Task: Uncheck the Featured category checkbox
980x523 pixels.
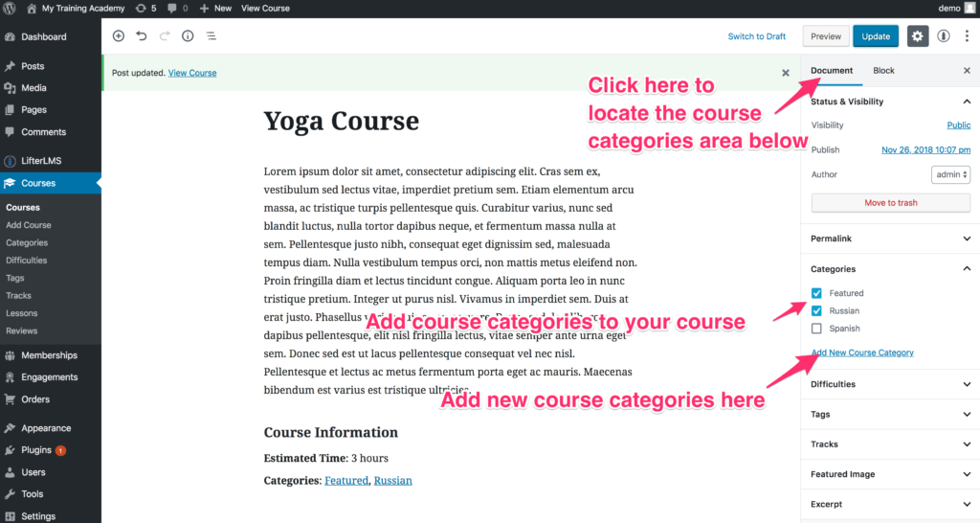Action: [816, 293]
